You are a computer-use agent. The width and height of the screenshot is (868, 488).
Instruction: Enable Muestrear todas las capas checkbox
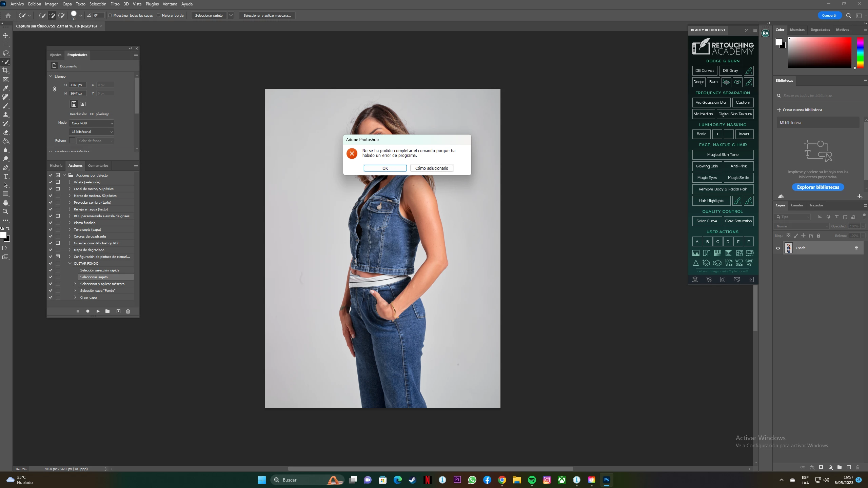tap(110, 15)
